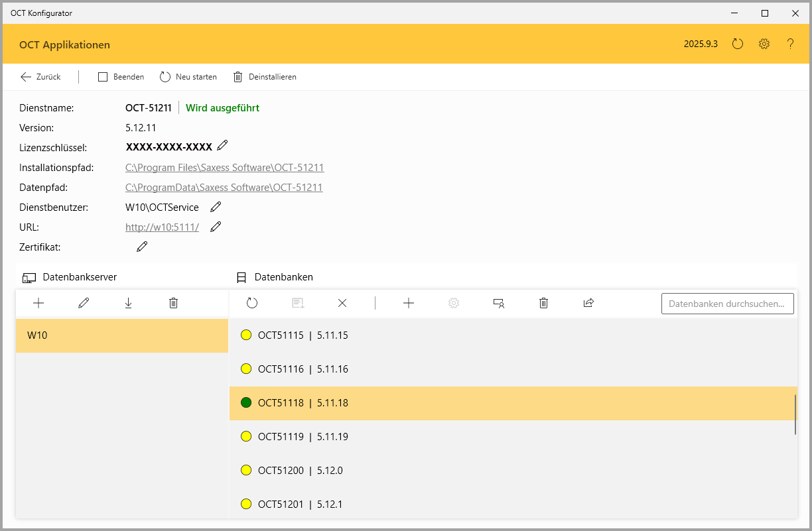Click Neu starten to restart service
This screenshot has width=812, height=531.
pos(188,77)
